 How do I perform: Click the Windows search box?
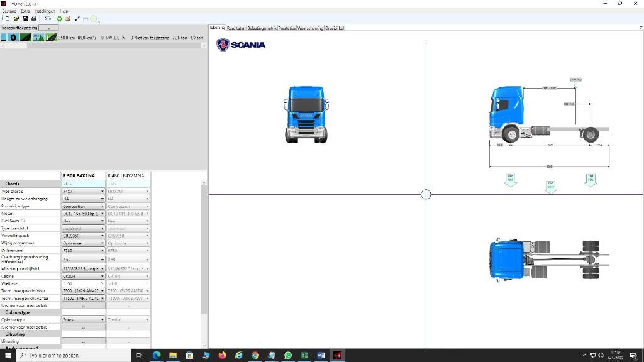click(74, 356)
